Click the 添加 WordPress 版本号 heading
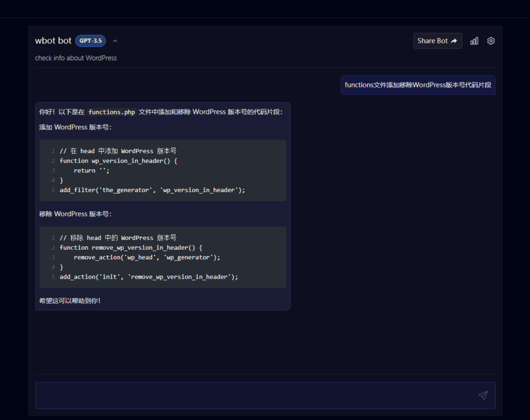The width and height of the screenshot is (530, 420). tap(75, 127)
